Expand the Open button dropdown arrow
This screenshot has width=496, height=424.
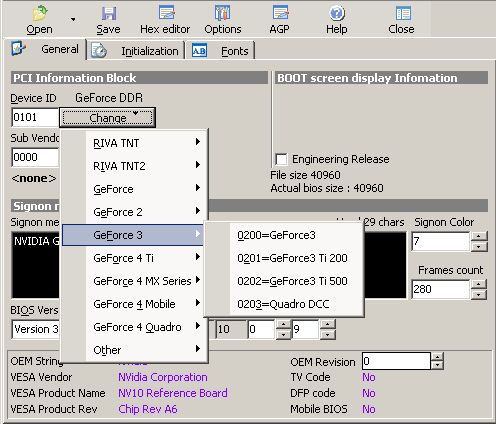[x=73, y=20]
